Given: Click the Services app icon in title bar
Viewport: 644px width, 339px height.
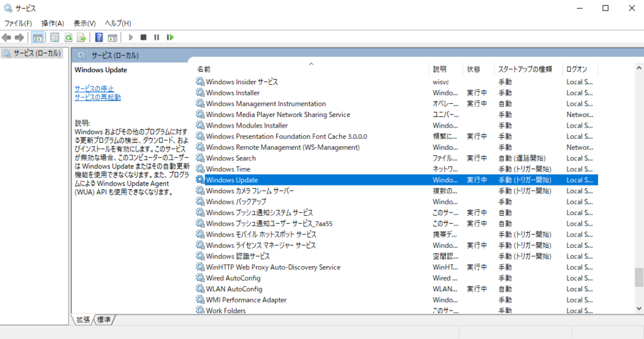Looking at the screenshot, I should click(x=8, y=8).
